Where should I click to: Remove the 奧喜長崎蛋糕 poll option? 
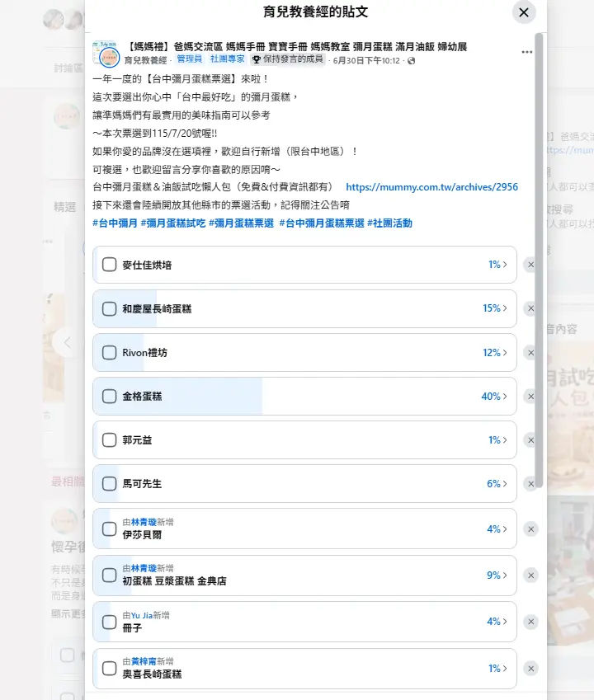click(530, 669)
